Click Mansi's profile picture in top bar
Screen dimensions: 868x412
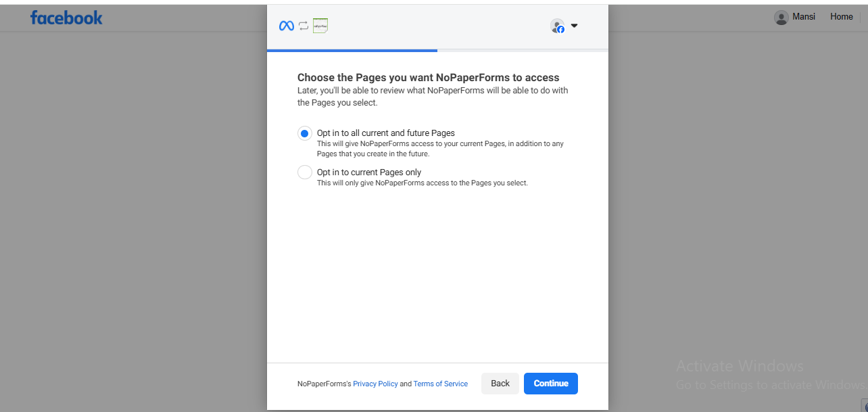(x=781, y=18)
